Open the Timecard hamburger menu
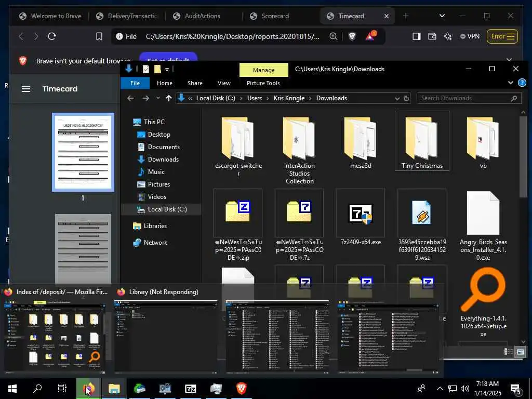532x399 pixels. coord(26,89)
